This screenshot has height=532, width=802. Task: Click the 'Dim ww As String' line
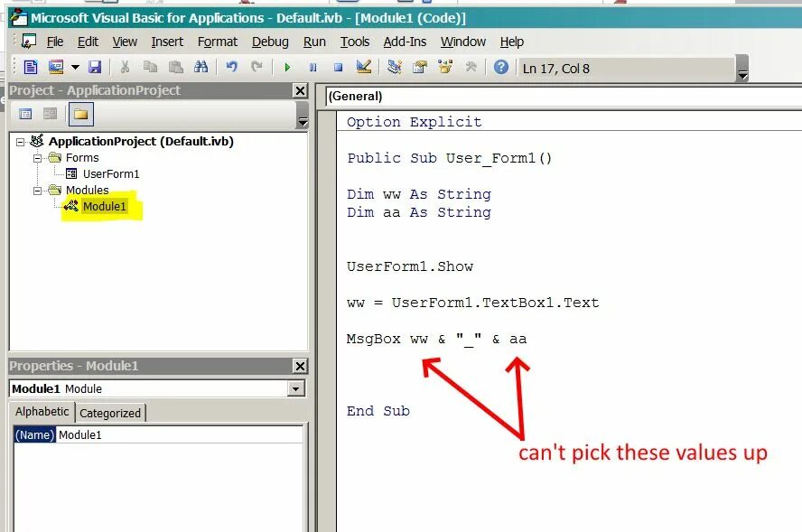pyautogui.click(x=419, y=194)
